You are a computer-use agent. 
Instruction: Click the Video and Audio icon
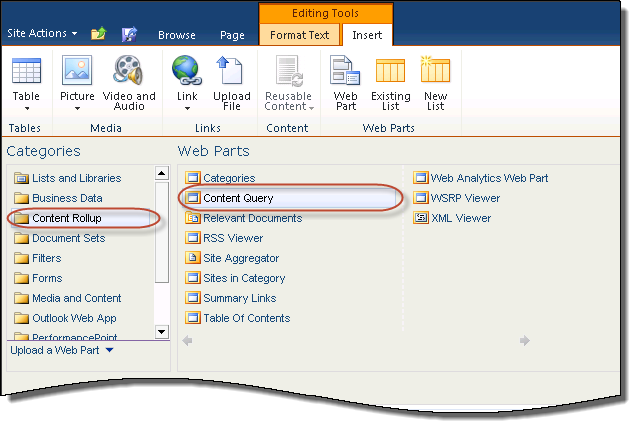point(129,71)
